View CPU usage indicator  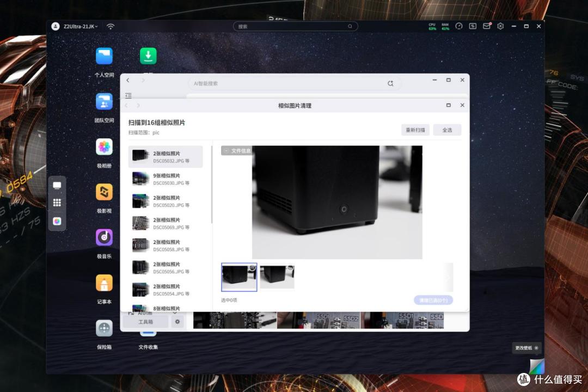coord(432,26)
